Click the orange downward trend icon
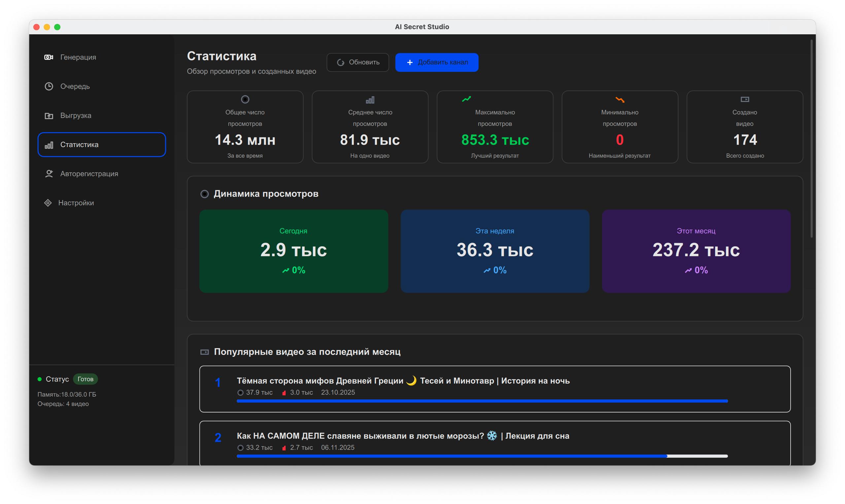The height and width of the screenshot is (504, 845). tap(620, 99)
